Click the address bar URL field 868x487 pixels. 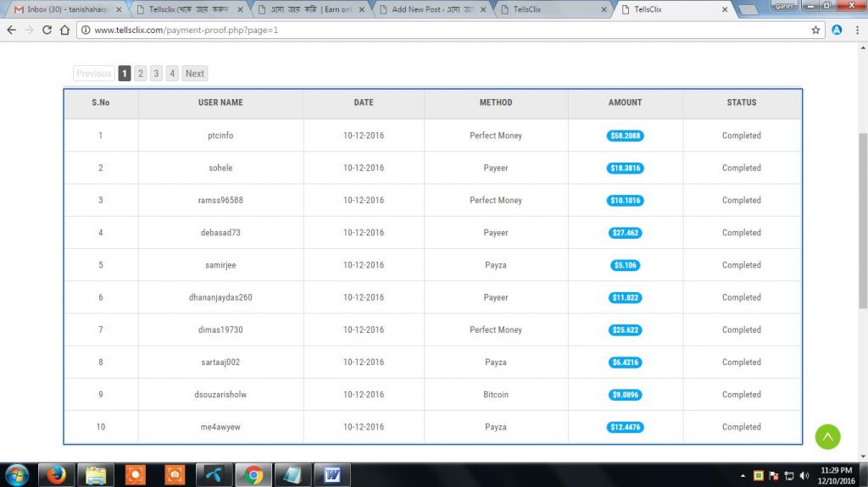tap(424, 30)
